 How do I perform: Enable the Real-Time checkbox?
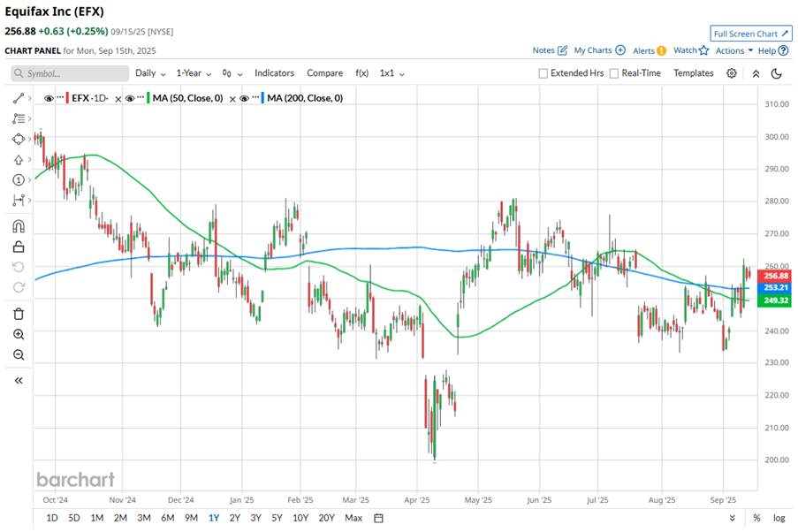[x=614, y=73]
